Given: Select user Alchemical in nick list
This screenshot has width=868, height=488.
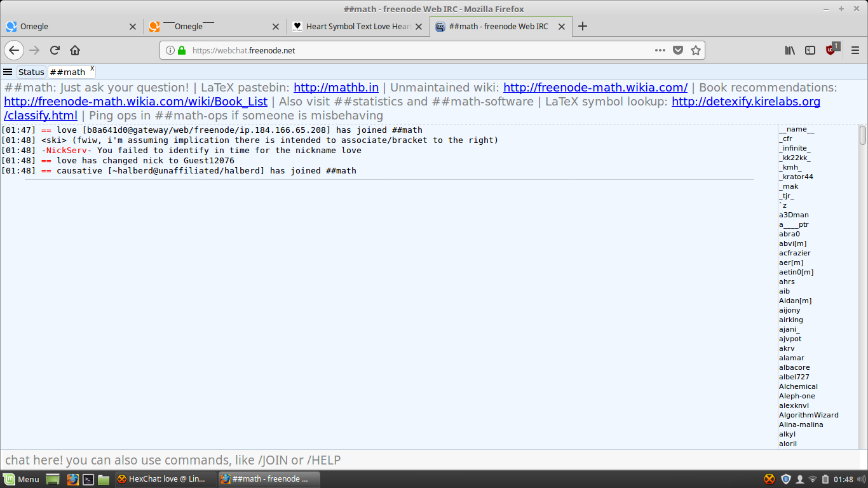Looking at the screenshot, I should click(798, 386).
